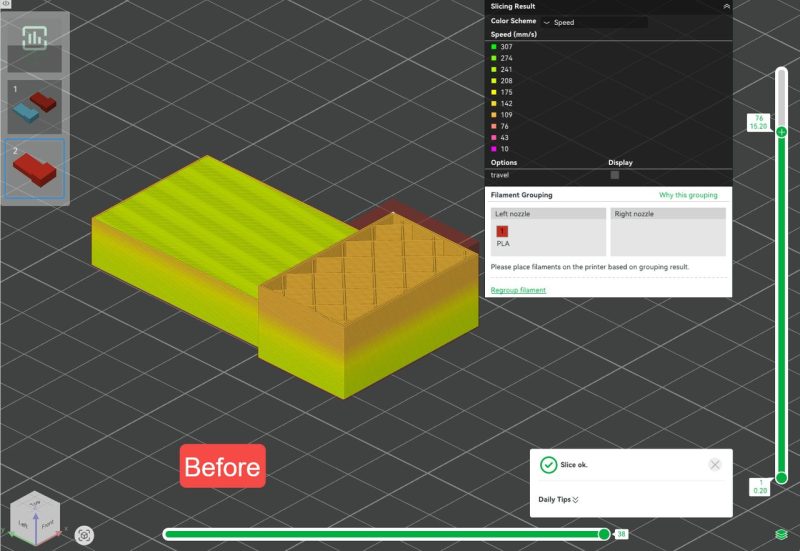Open the plate statistics icon in sidebar
Viewport: 800px width, 551px height.
point(36,39)
